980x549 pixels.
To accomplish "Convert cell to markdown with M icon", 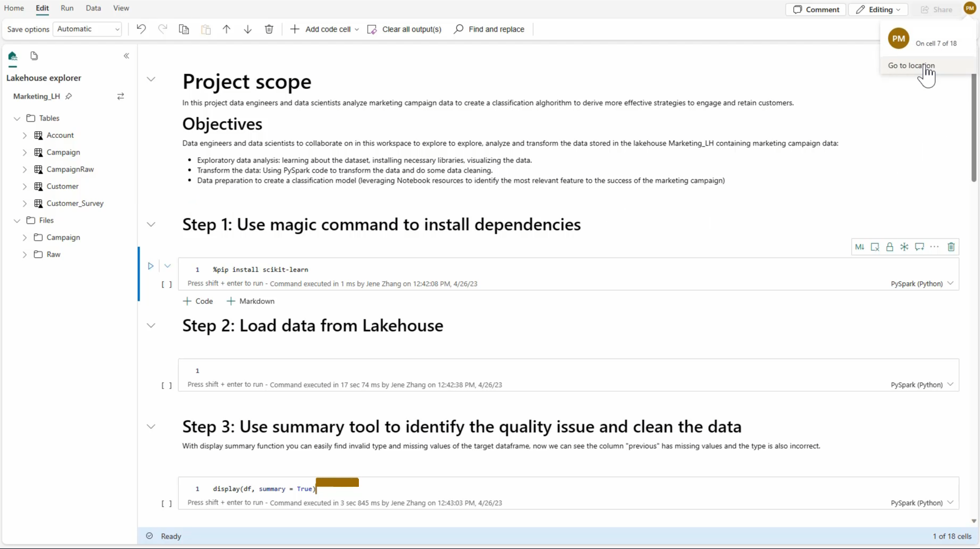I will 859,247.
